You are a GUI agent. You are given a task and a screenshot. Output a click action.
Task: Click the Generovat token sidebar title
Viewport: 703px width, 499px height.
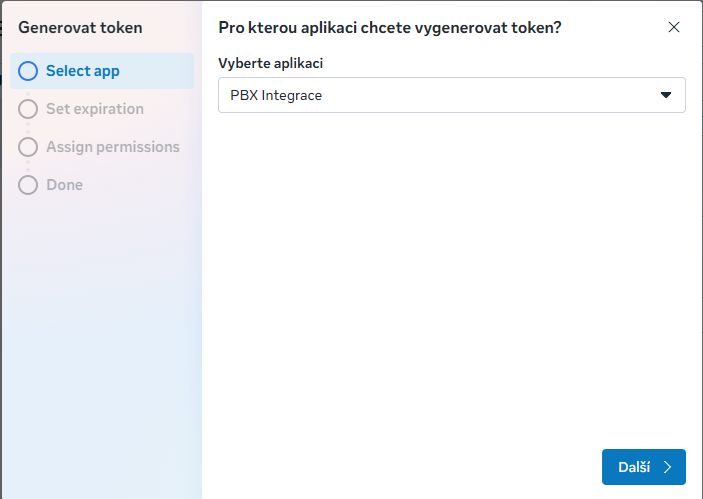(80, 28)
